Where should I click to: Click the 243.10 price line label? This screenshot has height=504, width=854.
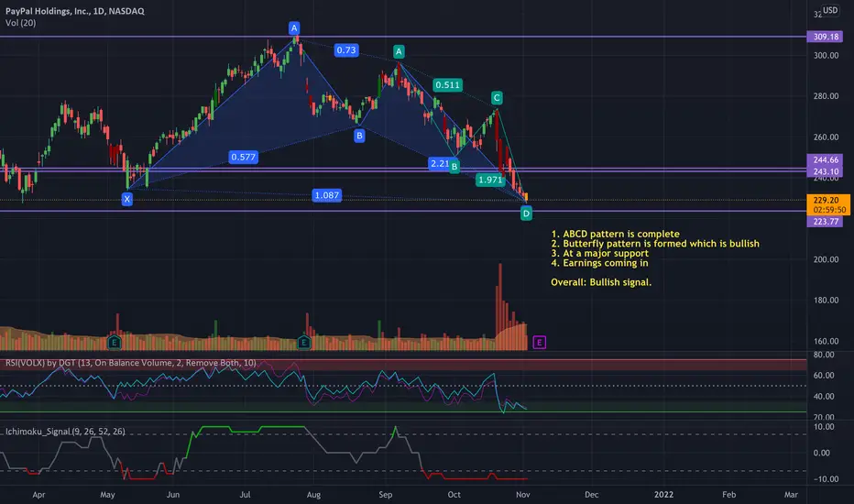click(x=825, y=171)
